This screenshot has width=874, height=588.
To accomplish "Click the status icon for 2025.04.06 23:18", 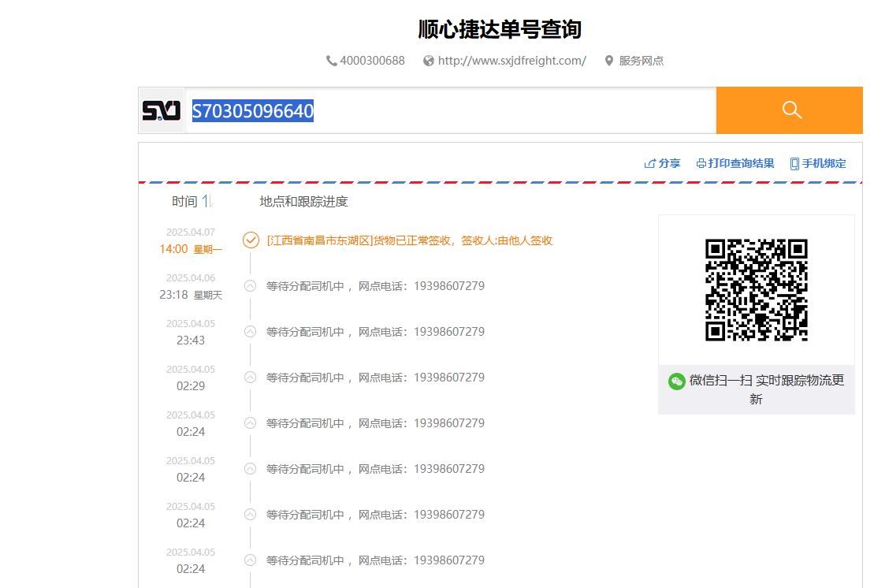I will click(251, 286).
